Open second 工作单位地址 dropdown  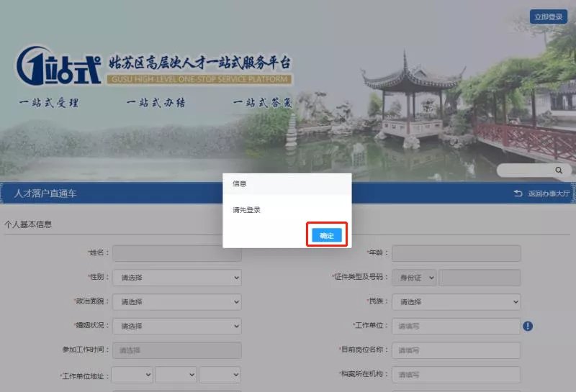[x=176, y=375]
